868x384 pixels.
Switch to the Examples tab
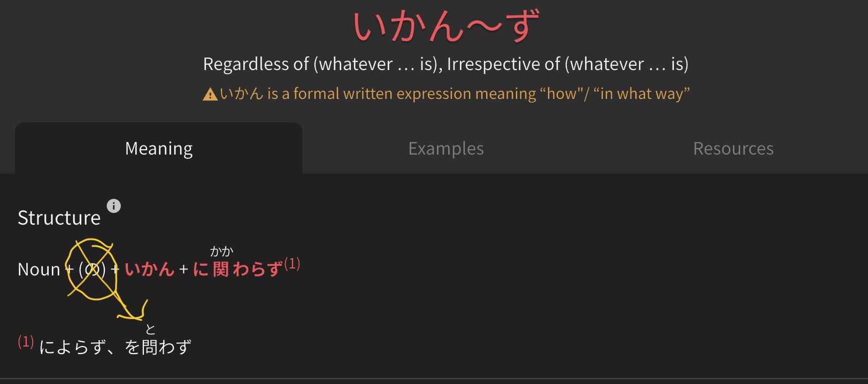(x=446, y=148)
